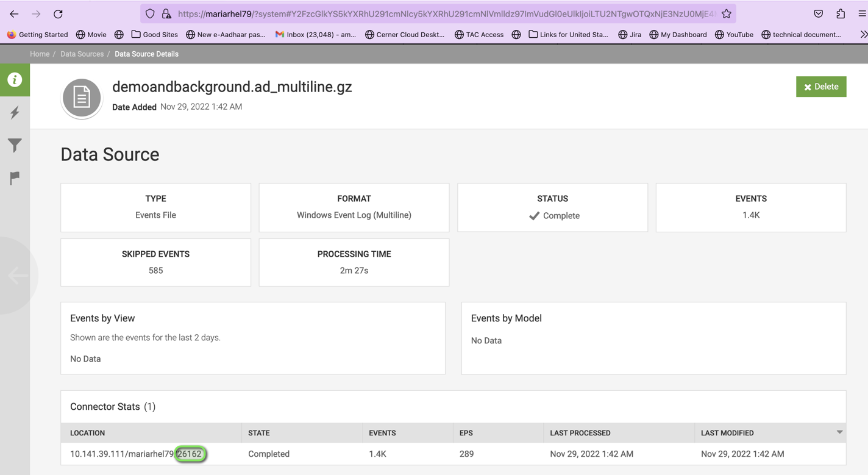Viewport: 868px width, 475px height.
Task: Navigate to Home breadcrumb link
Action: [40, 54]
